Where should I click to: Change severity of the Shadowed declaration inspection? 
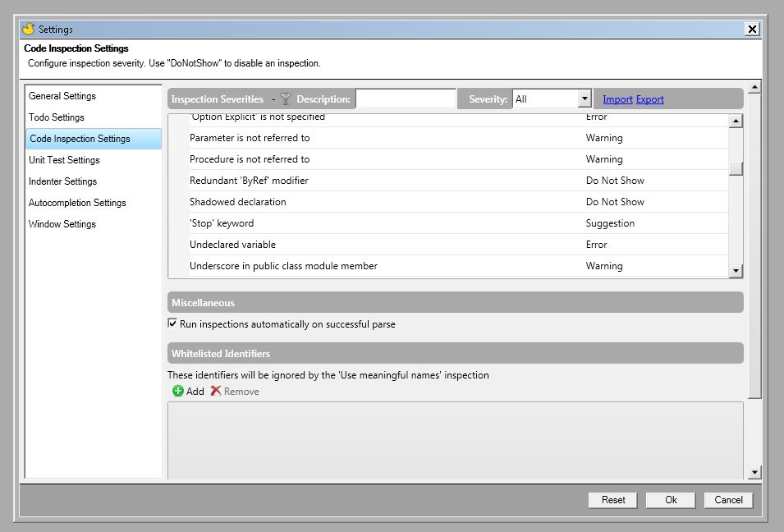point(624,201)
